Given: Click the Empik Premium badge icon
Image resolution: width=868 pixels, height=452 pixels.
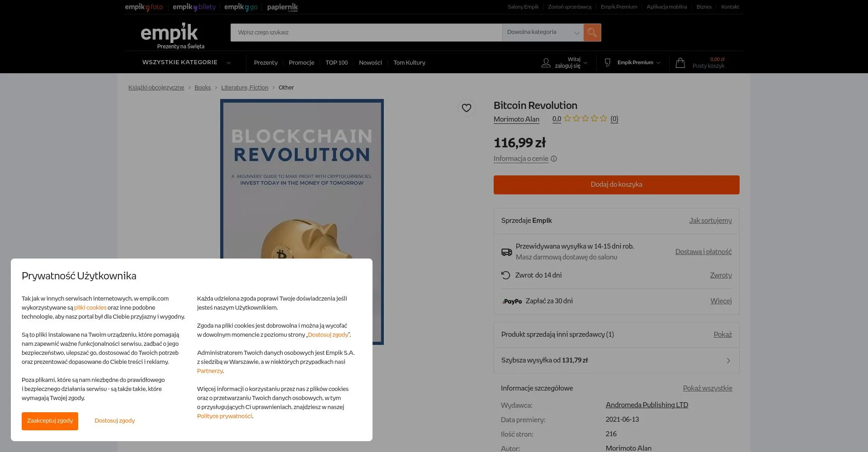Looking at the screenshot, I should click(608, 63).
